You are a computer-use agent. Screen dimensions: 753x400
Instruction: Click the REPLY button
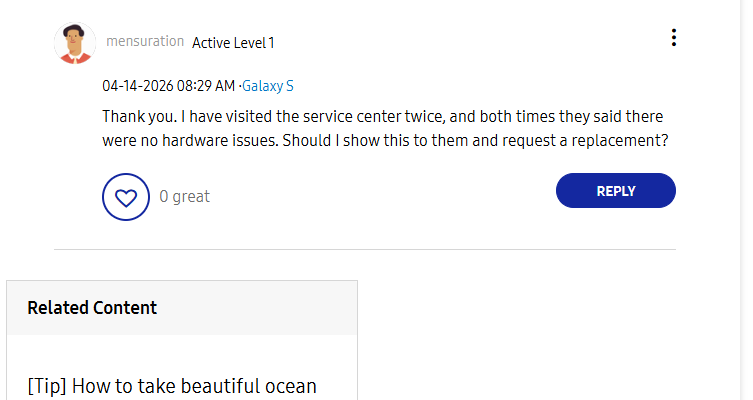(x=615, y=191)
